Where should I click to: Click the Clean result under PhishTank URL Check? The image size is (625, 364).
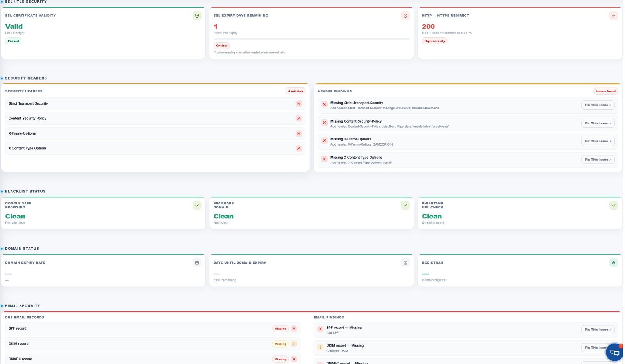[x=432, y=217]
